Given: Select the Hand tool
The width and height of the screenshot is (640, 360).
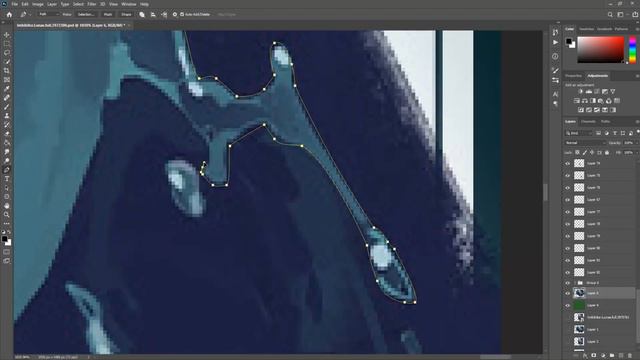Looking at the screenshot, I should point(7,206).
